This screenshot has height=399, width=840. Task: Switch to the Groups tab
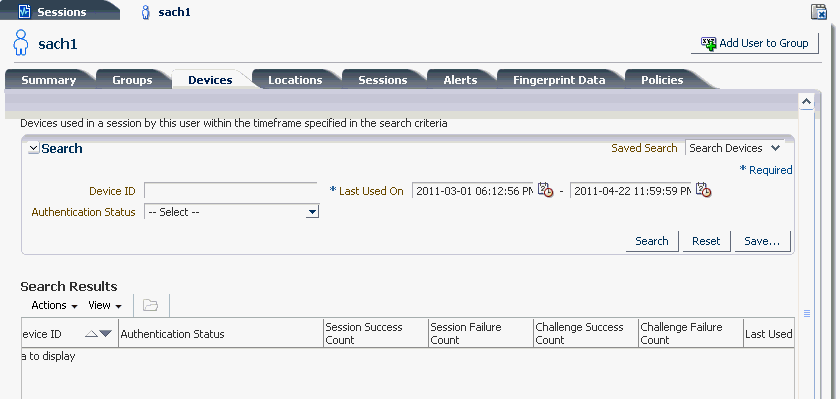click(x=132, y=80)
